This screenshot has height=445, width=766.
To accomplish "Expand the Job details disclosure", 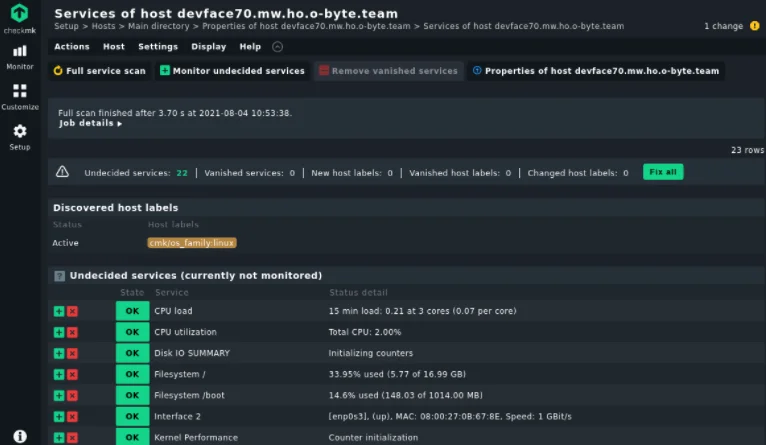I will click(x=90, y=124).
